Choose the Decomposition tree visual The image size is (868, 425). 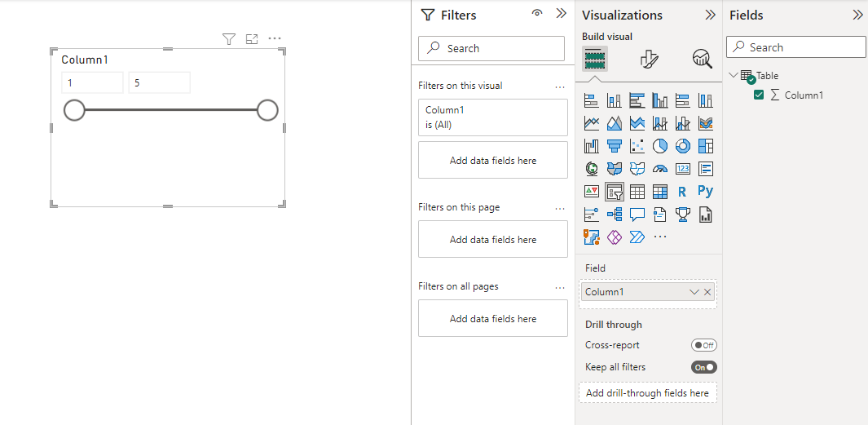pyautogui.click(x=615, y=215)
